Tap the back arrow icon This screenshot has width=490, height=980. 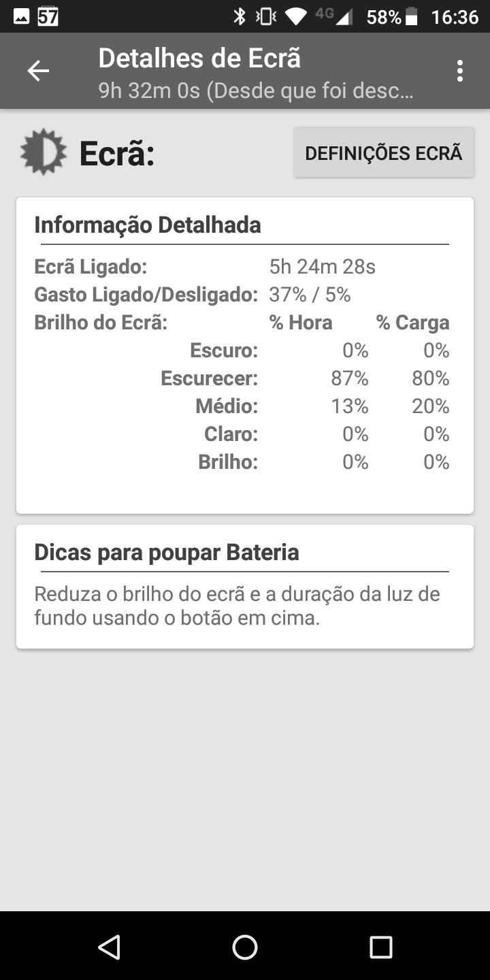[38, 71]
